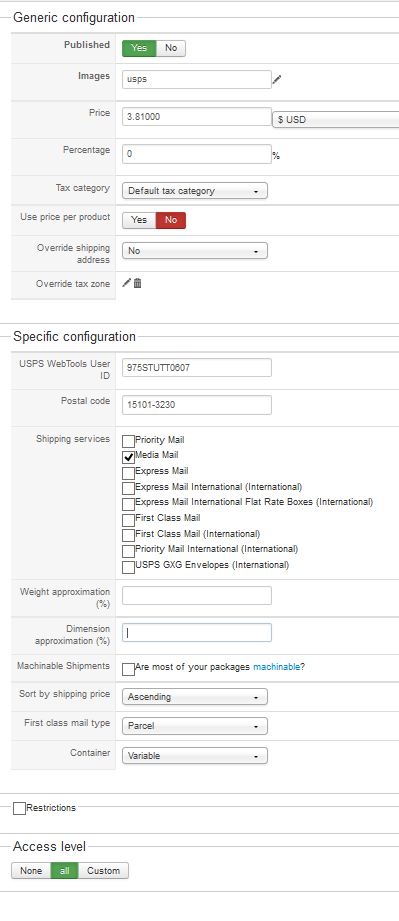
Task: Check the USPS GXG Envelopes option
Action: click(x=129, y=567)
